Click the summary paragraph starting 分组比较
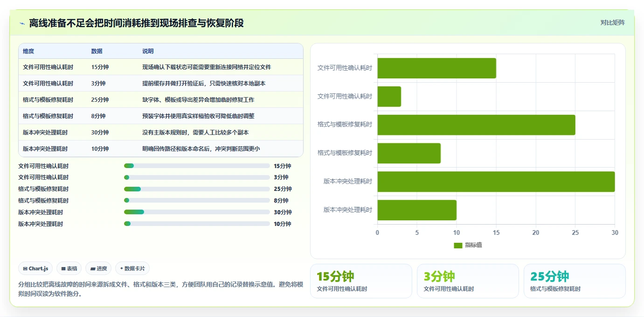The image size is (644, 317). tap(161, 289)
